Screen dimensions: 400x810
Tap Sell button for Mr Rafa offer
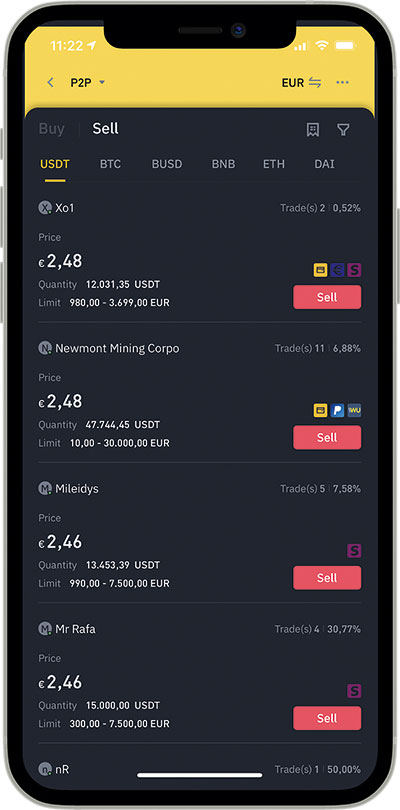pos(327,718)
